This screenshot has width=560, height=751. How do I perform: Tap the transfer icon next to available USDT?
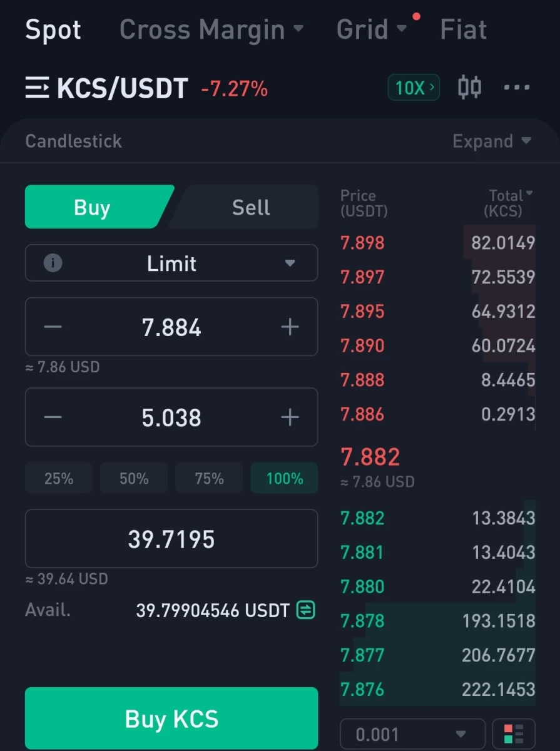click(305, 610)
